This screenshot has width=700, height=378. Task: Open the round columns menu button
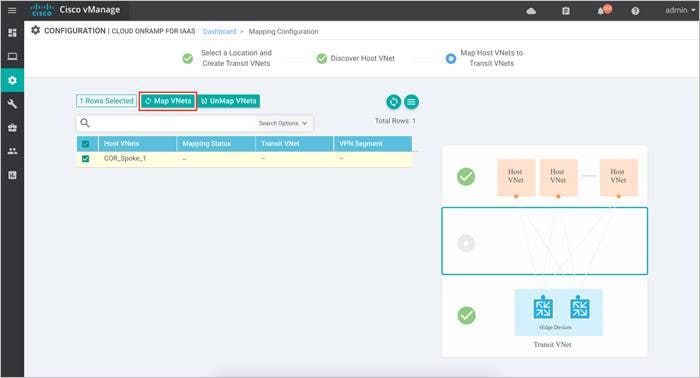[x=411, y=102]
